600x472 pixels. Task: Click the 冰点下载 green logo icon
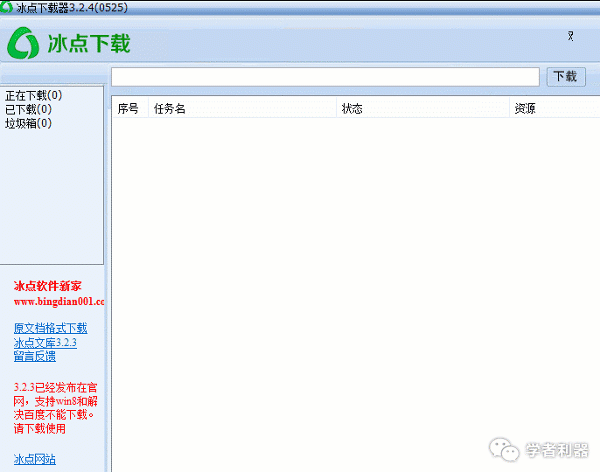click(x=23, y=43)
